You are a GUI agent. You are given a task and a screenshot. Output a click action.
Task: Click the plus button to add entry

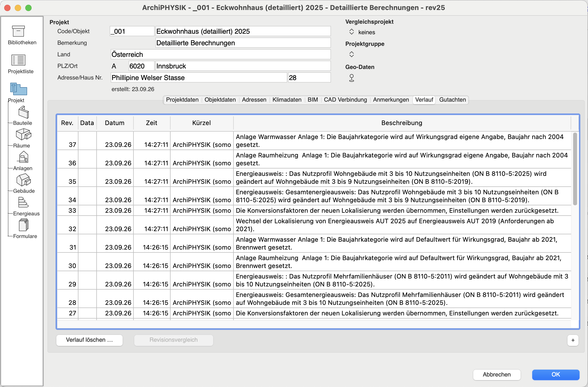pyautogui.click(x=573, y=340)
